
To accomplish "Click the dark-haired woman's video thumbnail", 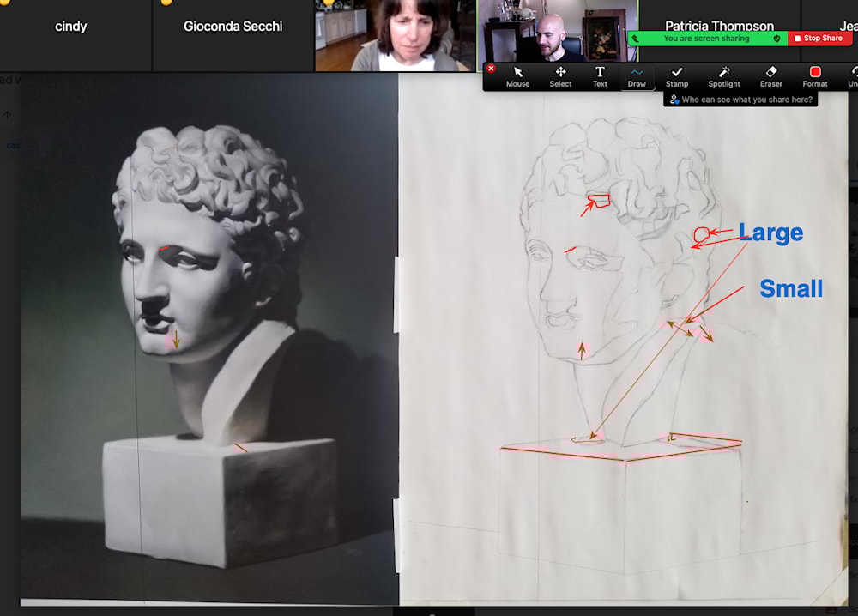I will click(x=396, y=36).
